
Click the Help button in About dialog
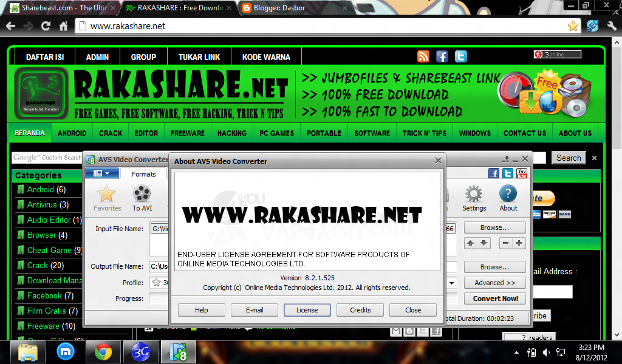[x=201, y=310]
